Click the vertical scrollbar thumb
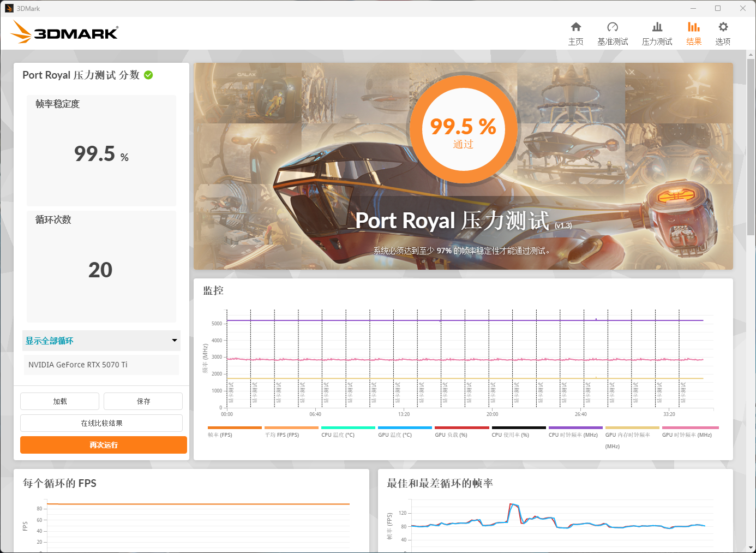The width and height of the screenshot is (756, 553). click(751, 147)
